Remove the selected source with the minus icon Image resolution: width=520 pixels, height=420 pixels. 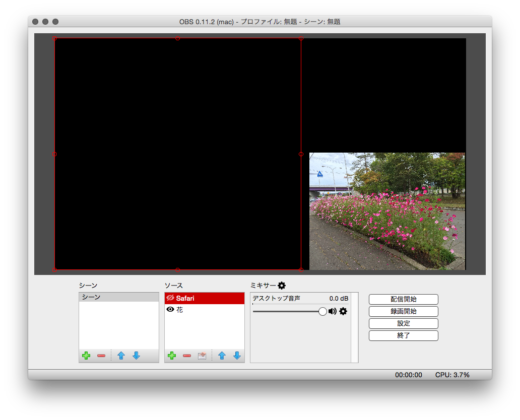click(187, 356)
